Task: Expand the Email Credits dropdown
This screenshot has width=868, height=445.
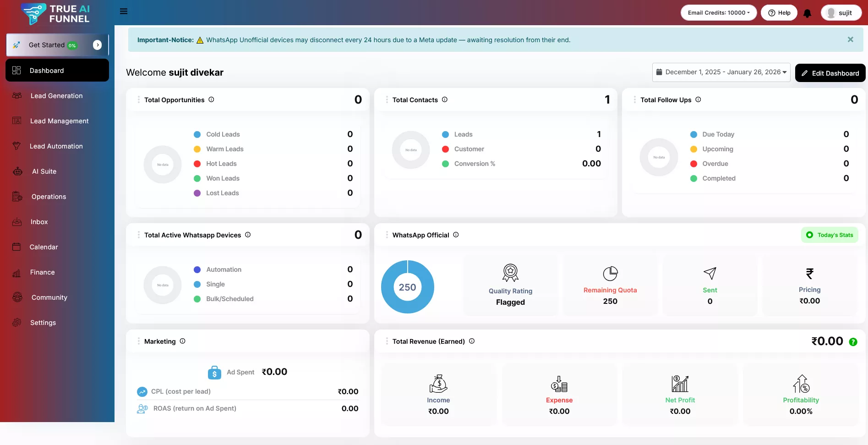Action: pos(718,13)
